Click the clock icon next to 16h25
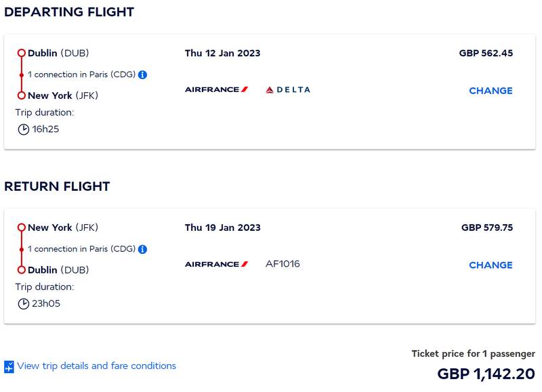The height and width of the screenshot is (392, 542). coord(23,129)
